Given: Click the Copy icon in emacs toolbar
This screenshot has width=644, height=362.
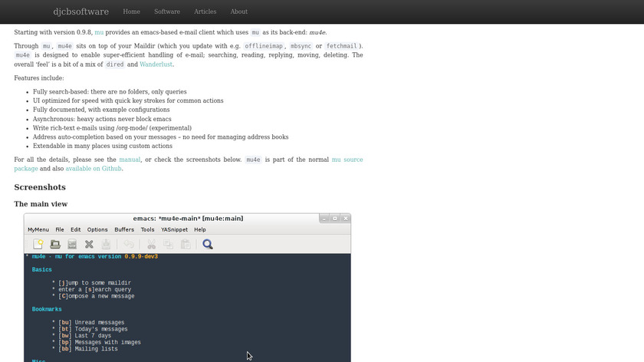Looking at the screenshot, I should [x=168, y=244].
